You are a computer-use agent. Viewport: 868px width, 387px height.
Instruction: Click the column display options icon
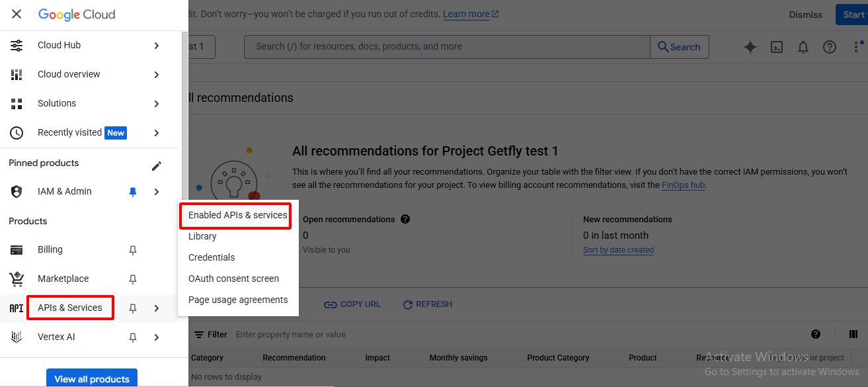(x=853, y=334)
